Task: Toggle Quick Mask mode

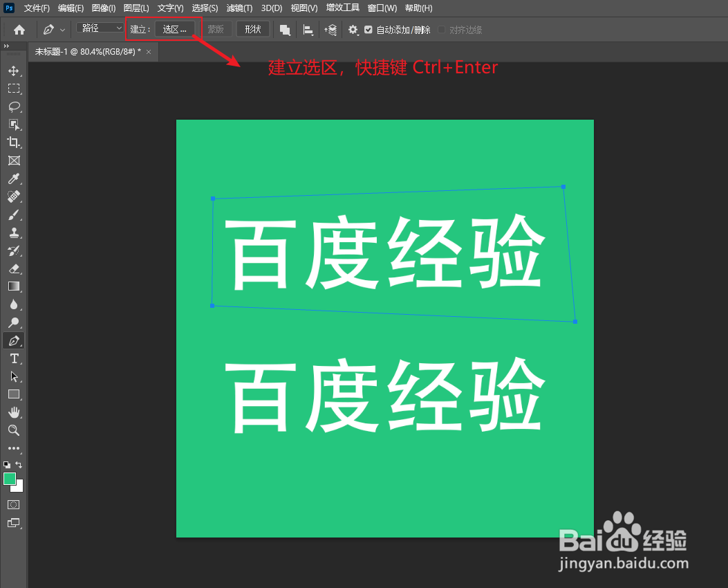Action: click(x=15, y=504)
